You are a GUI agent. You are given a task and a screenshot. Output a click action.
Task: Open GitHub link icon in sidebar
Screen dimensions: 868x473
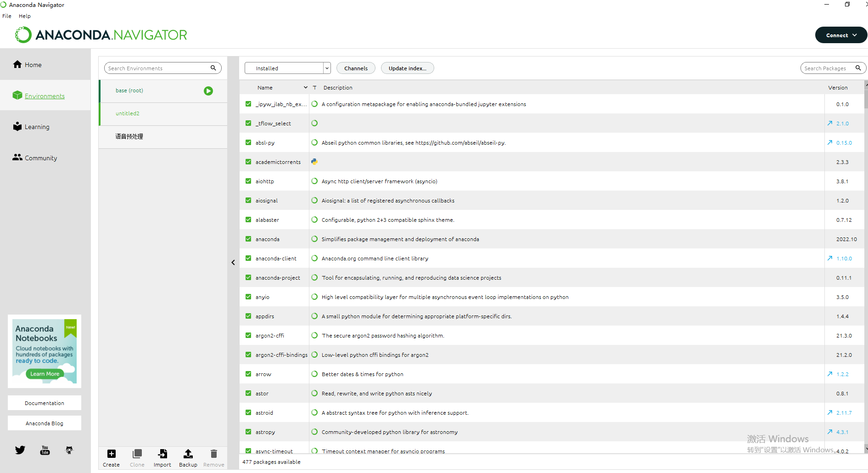69,450
